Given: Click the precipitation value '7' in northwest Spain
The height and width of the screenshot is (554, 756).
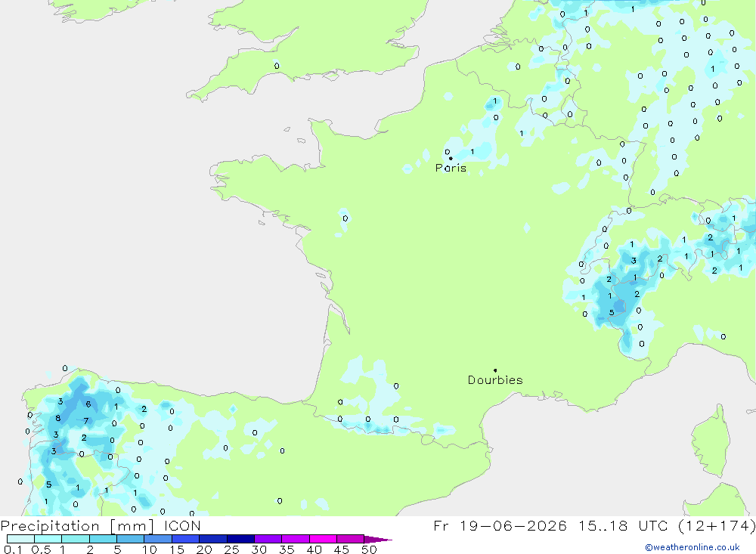Looking at the screenshot, I should point(86,421).
